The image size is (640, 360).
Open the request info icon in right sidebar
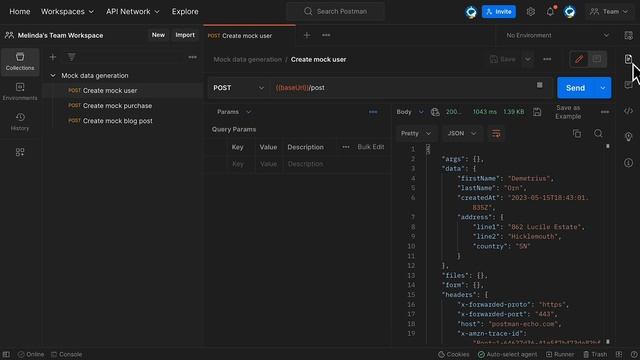coord(628,162)
